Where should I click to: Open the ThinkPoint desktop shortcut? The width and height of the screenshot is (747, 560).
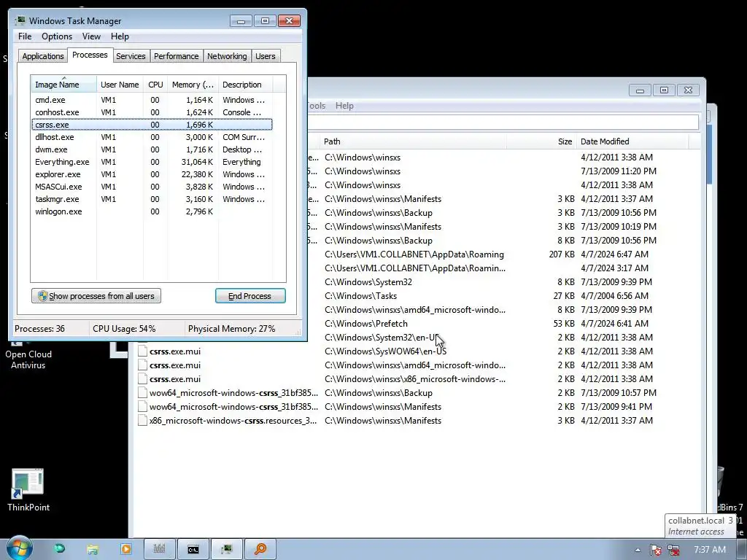28,490
